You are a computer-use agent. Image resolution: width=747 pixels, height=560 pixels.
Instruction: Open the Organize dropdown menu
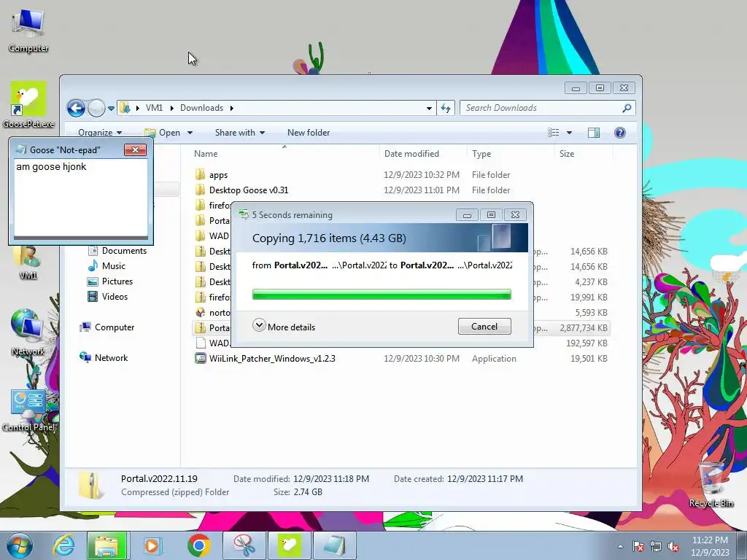(x=99, y=133)
